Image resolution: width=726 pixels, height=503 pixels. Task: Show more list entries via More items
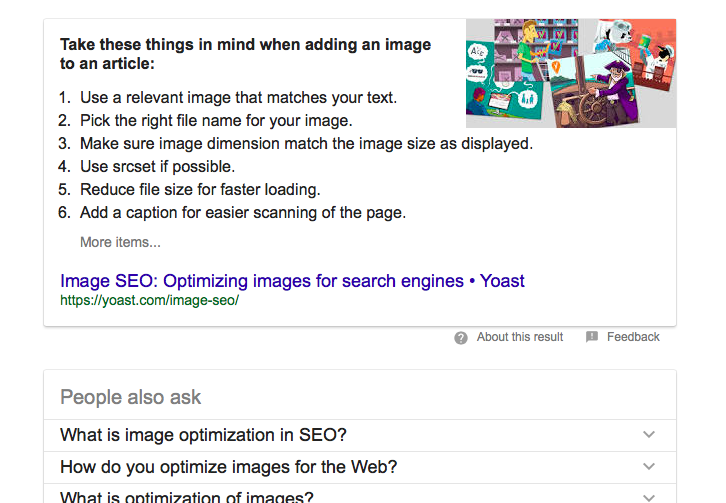[120, 242]
